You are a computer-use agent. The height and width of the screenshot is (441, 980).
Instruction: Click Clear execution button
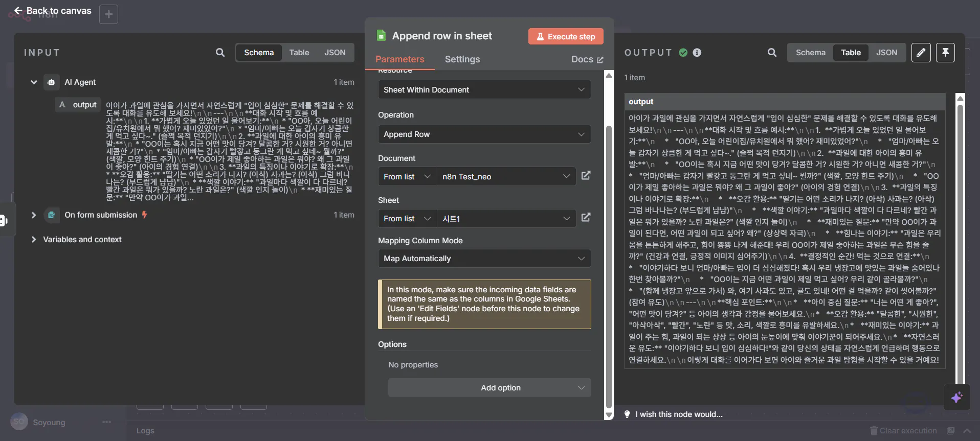[903, 431]
